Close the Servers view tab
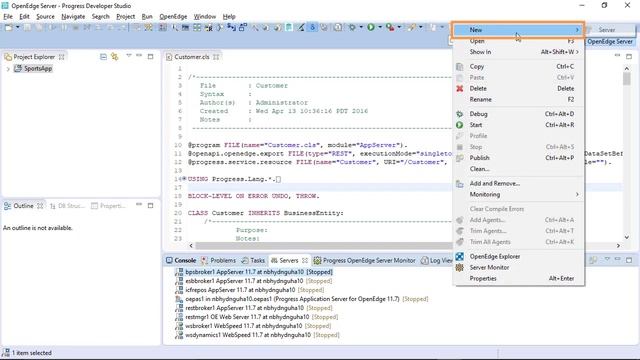640x360 pixels. (x=305, y=260)
